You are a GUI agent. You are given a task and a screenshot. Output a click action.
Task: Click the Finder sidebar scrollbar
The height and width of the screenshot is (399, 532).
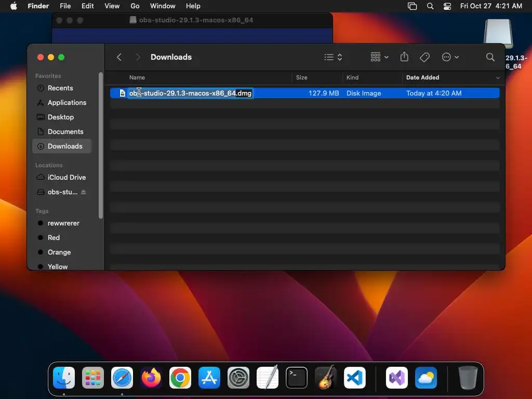coord(100,145)
